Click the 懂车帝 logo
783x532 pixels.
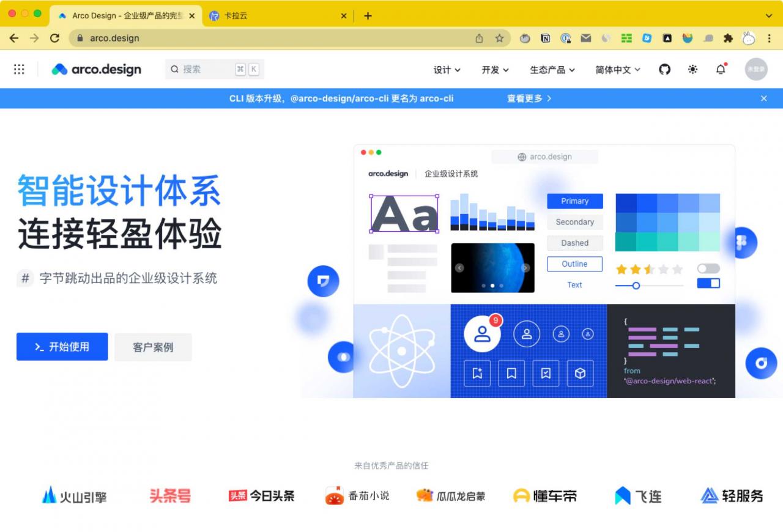[x=545, y=495]
